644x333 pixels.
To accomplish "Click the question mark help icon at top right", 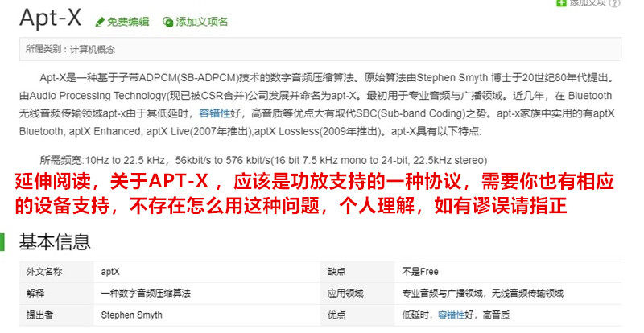I will click(x=615, y=3).
